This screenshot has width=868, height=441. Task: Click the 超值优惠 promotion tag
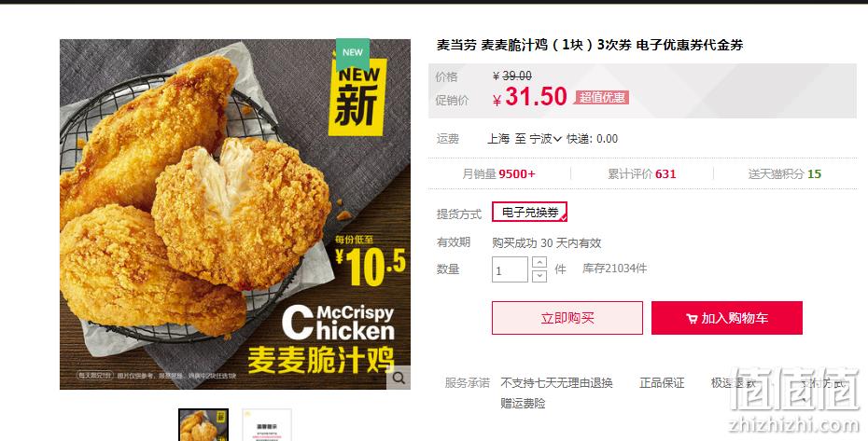click(602, 98)
